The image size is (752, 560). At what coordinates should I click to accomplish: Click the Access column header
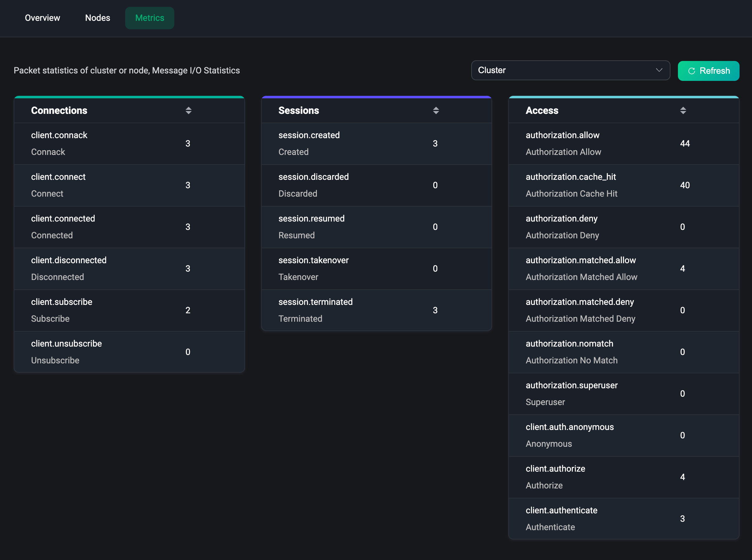[542, 110]
